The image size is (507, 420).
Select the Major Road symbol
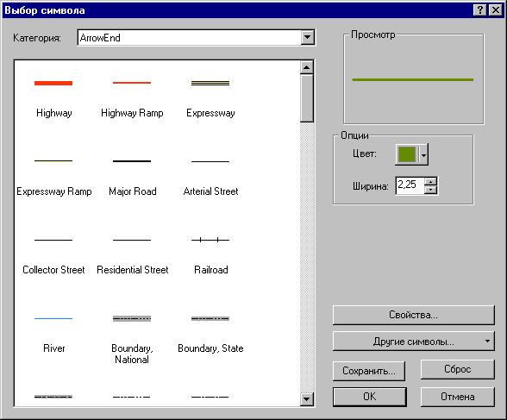(x=132, y=176)
